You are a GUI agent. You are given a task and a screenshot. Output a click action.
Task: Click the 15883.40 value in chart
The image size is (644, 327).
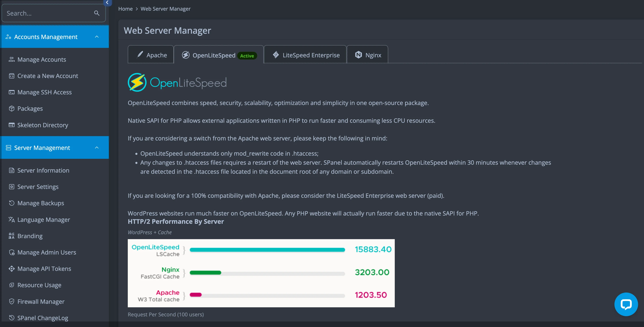coord(373,249)
